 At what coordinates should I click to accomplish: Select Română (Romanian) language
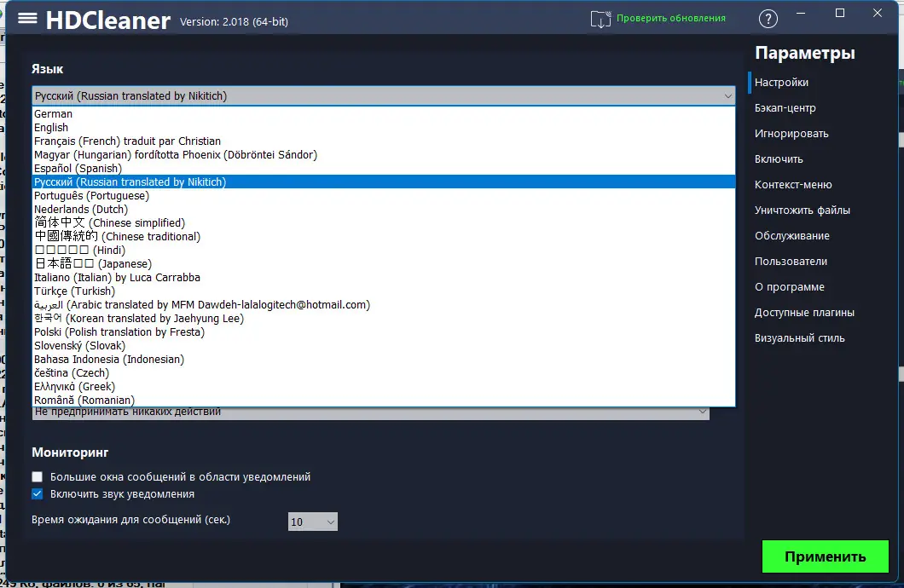384,400
